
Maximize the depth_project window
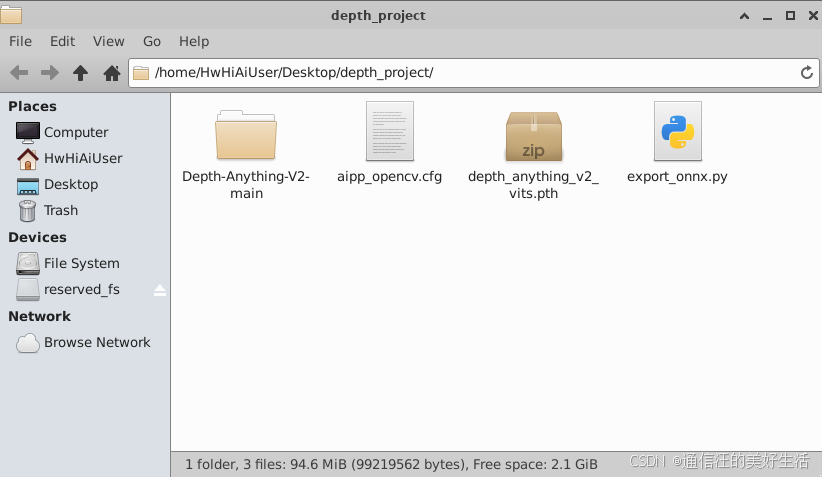[791, 16]
